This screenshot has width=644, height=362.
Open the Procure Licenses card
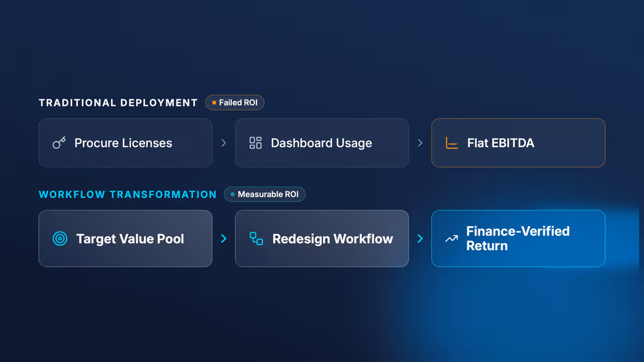point(126,143)
